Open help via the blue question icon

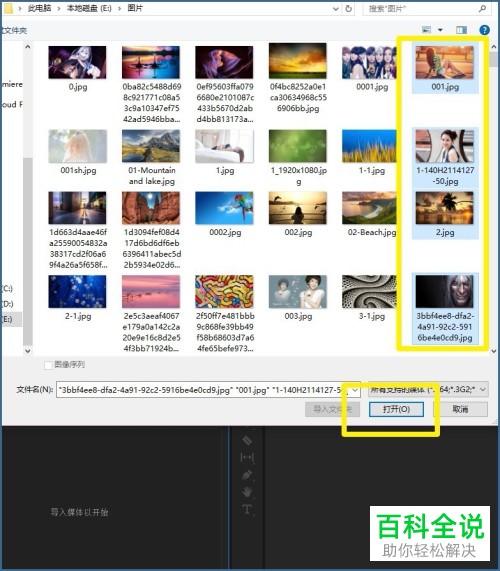click(484, 30)
